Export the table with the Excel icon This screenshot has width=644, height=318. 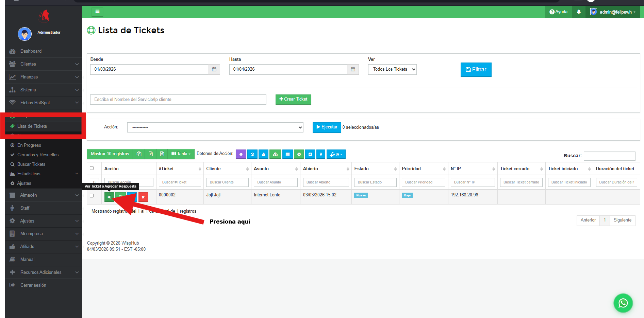tap(151, 154)
